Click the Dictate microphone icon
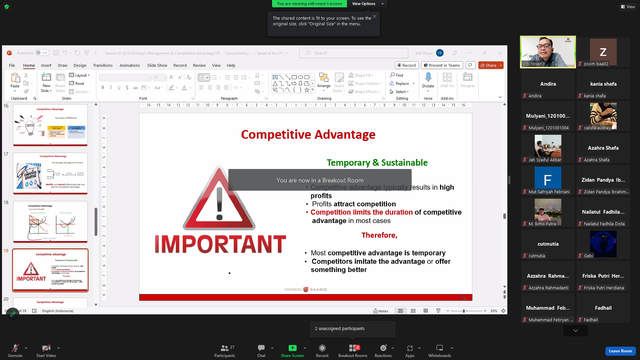 (x=428, y=78)
